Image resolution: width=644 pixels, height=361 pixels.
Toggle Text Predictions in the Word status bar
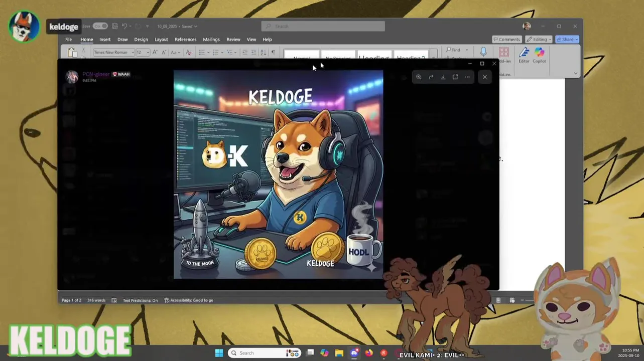[x=140, y=300]
